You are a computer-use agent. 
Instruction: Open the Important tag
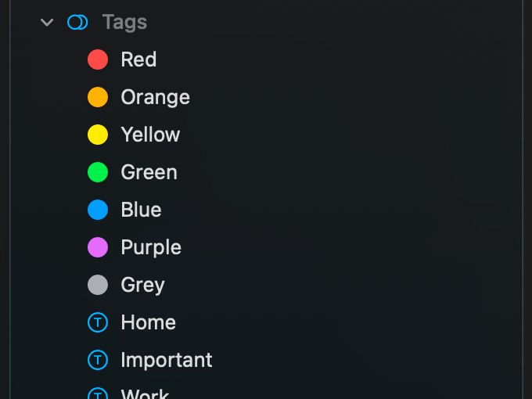click(x=167, y=360)
